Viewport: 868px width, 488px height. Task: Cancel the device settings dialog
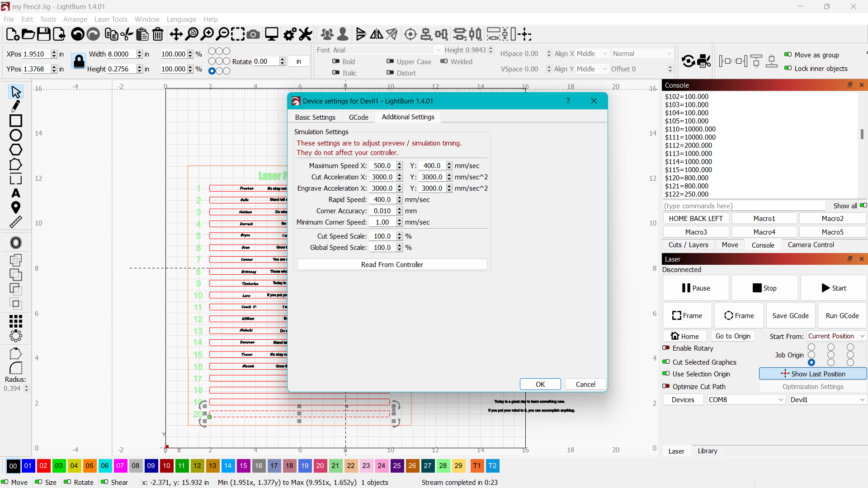pyautogui.click(x=585, y=384)
